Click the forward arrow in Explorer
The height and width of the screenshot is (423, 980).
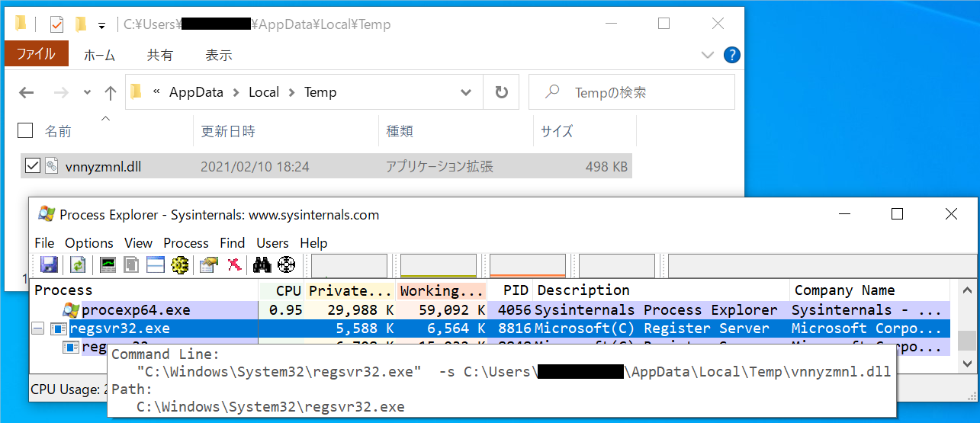(62, 92)
